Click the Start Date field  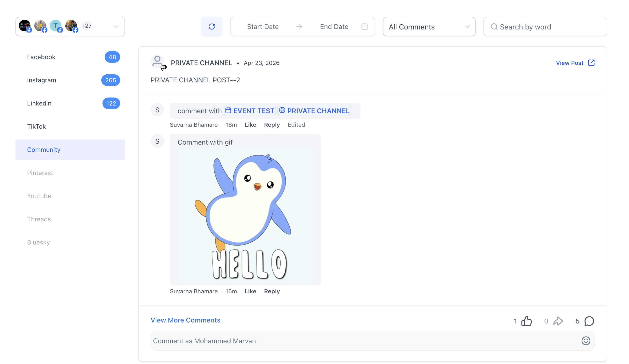pos(263,27)
